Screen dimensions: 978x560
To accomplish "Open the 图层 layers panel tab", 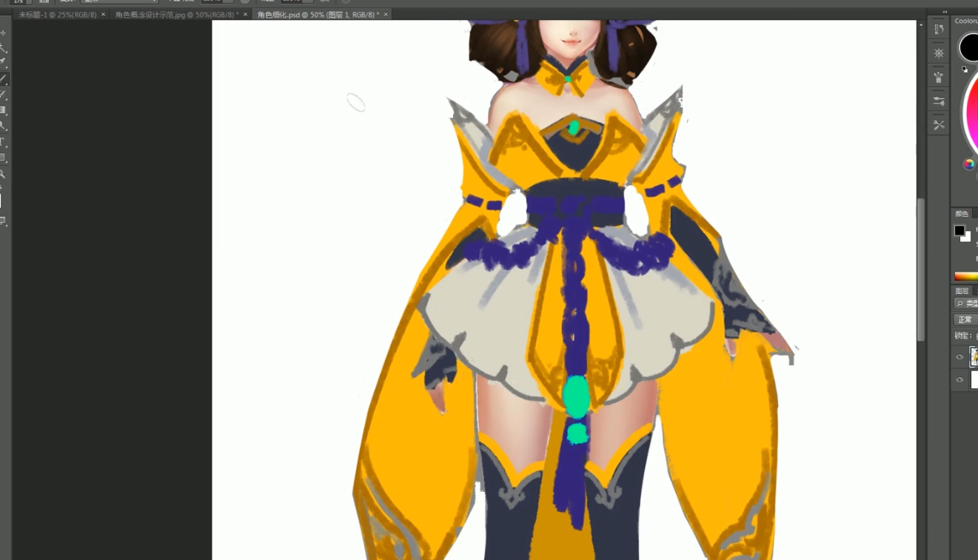I will coord(962,291).
